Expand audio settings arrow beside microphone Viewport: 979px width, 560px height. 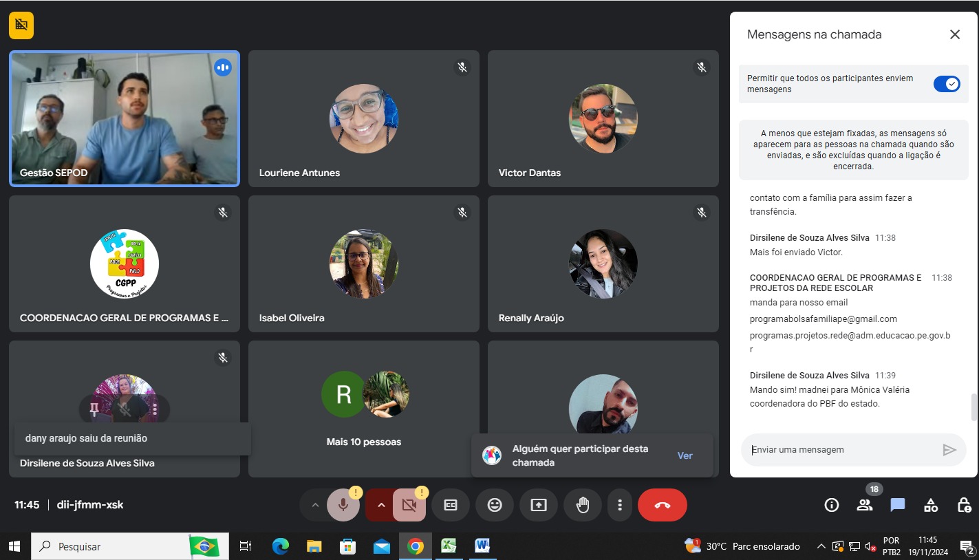[315, 505]
